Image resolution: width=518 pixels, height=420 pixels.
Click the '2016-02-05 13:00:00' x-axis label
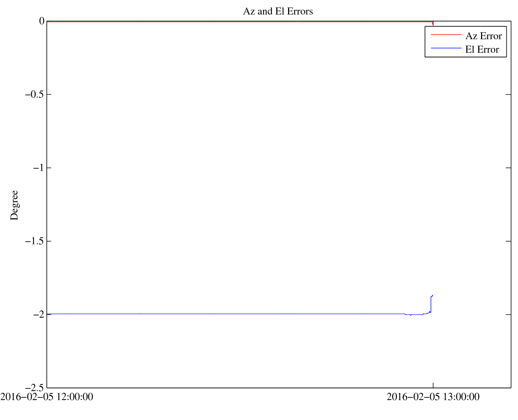coord(433,397)
